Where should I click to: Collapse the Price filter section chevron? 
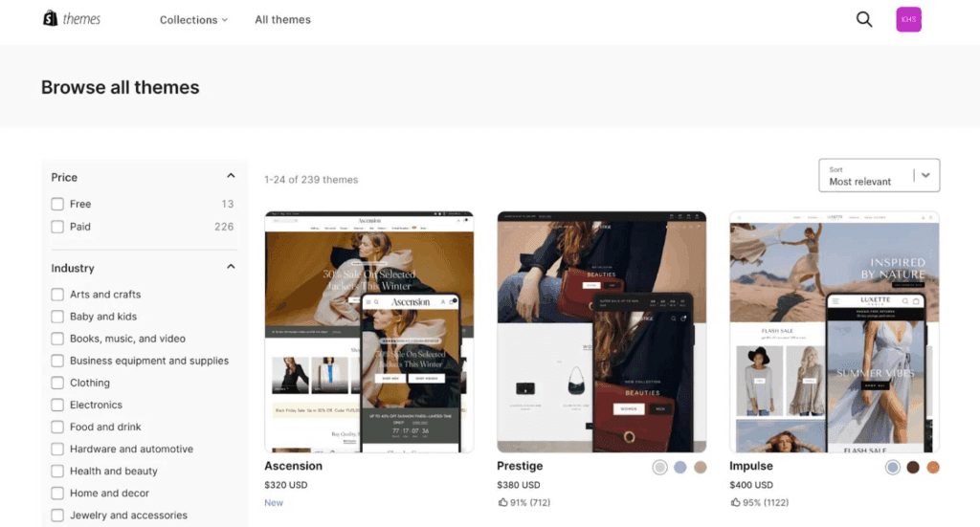click(231, 176)
